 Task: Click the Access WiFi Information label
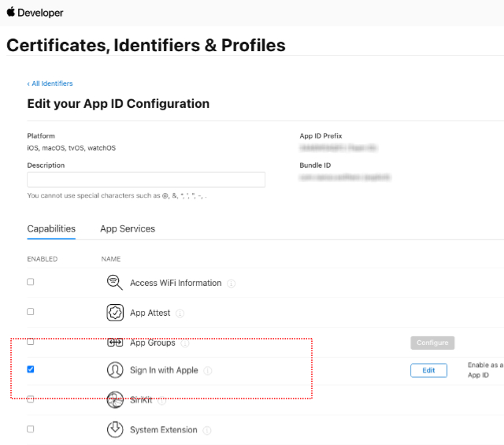(x=176, y=283)
